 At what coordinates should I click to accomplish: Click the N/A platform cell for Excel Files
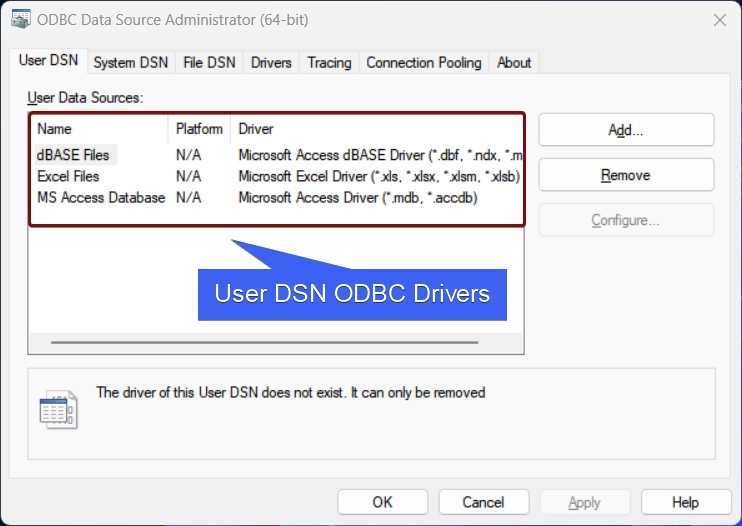click(x=188, y=176)
